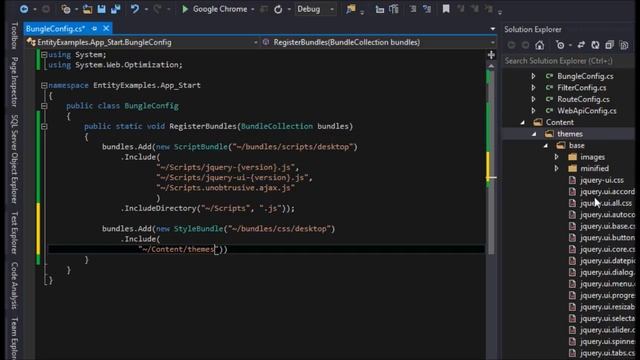
Task: Click the editor vertical scrollbar thumb
Action: 491,162
